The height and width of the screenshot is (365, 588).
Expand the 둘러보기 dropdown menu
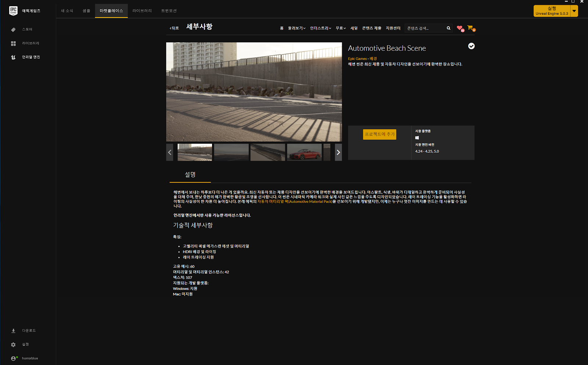tap(297, 28)
